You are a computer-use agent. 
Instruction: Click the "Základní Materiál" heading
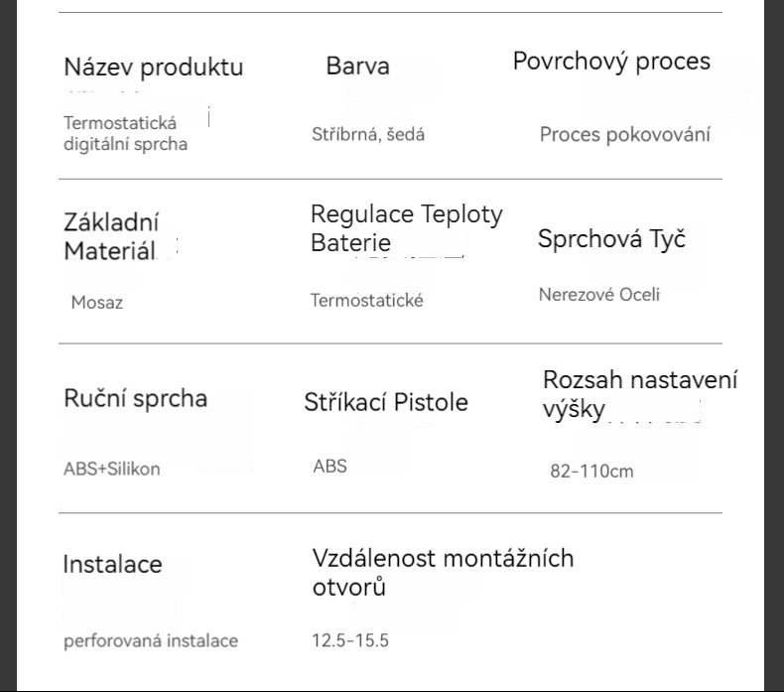111,237
